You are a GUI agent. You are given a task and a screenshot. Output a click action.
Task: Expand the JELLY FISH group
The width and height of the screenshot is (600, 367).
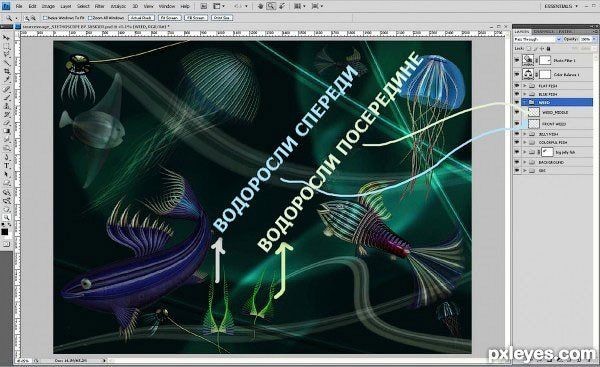(525, 134)
